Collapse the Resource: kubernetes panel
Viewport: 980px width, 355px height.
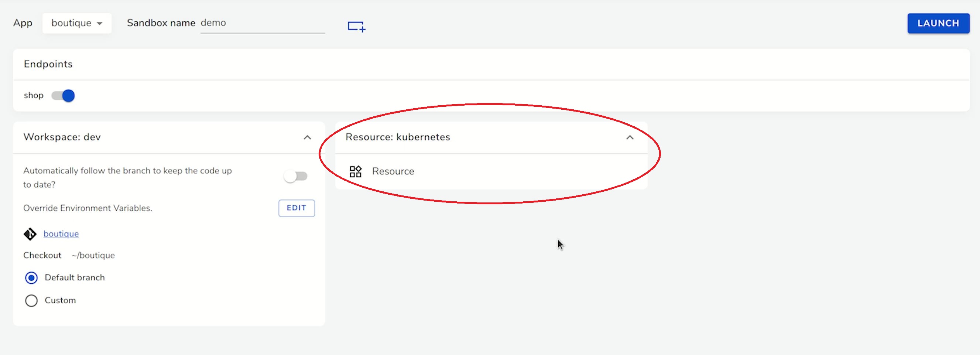[x=630, y=137]
